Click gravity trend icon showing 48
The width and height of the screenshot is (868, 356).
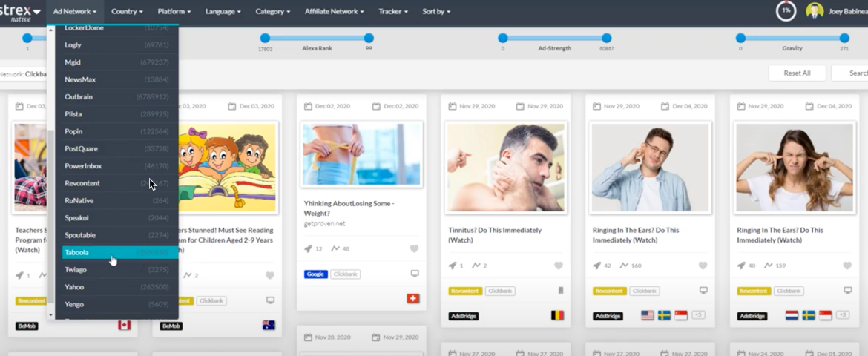point(335,249)
